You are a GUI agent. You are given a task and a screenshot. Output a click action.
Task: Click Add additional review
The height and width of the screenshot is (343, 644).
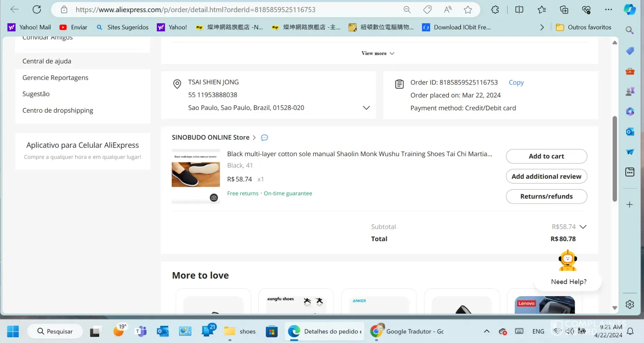(x=546, y=176)
